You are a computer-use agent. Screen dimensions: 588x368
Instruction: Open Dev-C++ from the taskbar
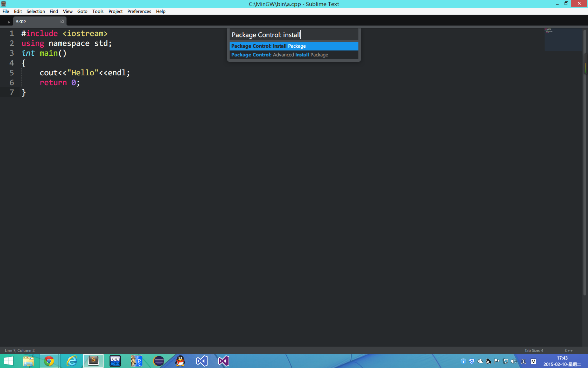tap(115, 361)
